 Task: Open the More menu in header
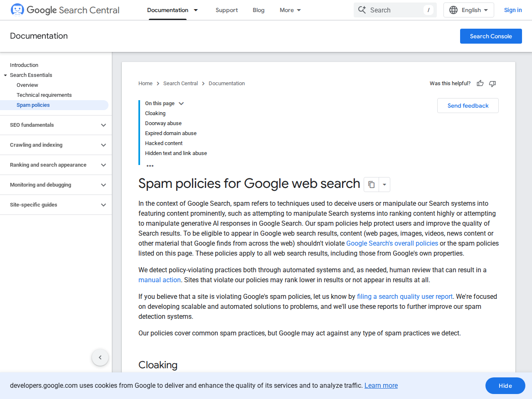pyautogui.click(x=290, y=10)
